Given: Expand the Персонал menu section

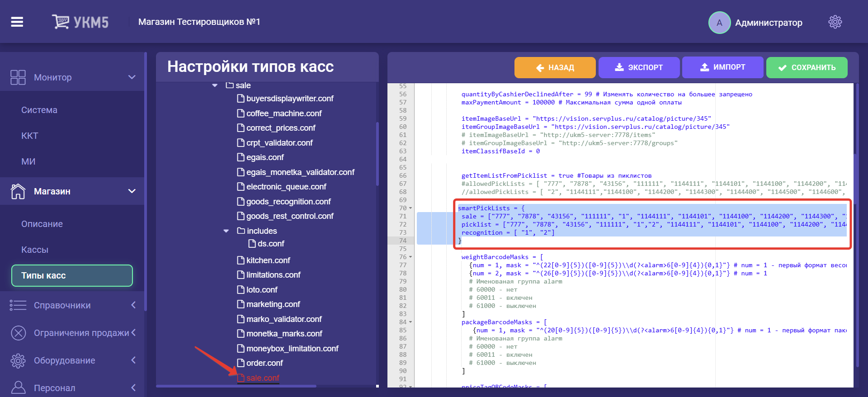Looking at the screenshot, I should (x=133, y=388).
